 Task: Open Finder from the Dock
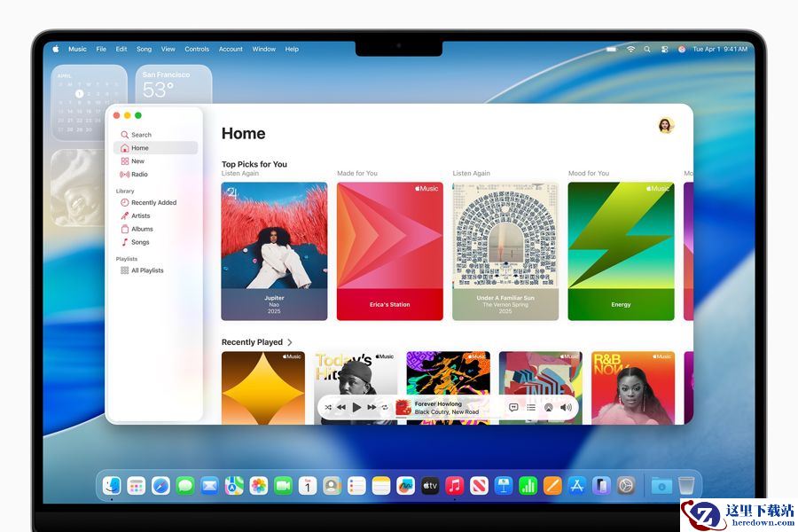[112, 486]
